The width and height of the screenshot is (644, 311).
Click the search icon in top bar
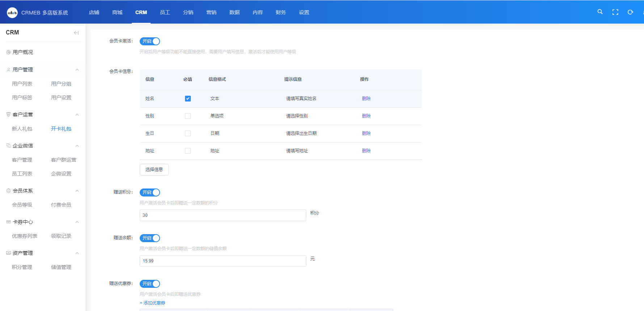point(600,12)
